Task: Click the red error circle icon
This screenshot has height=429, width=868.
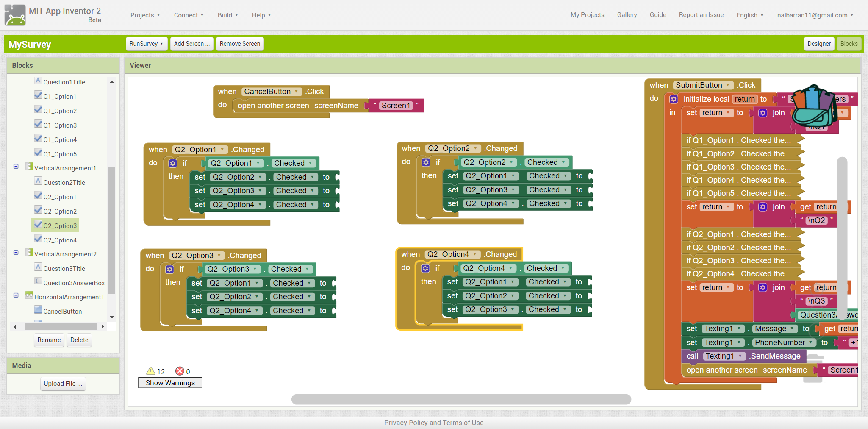Action: [180, 371]
